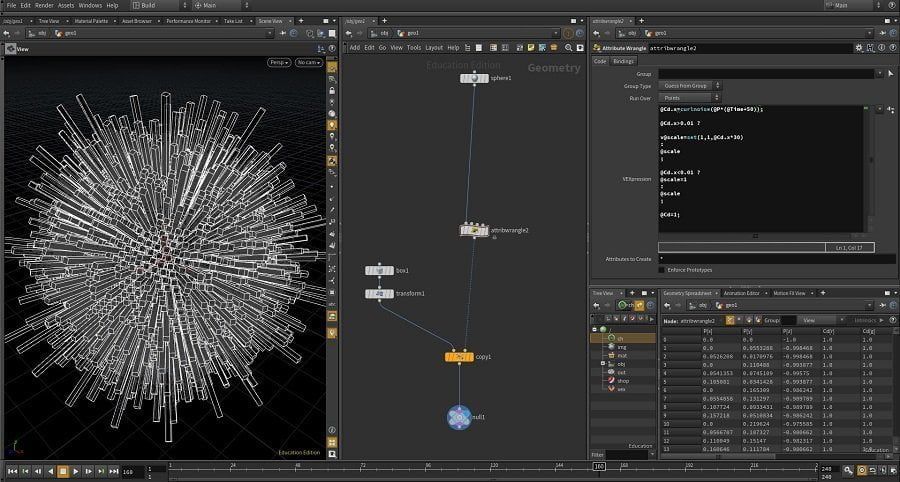Toggle the viewport lock icon
900x482 pixels.
(x=332, y=90)
